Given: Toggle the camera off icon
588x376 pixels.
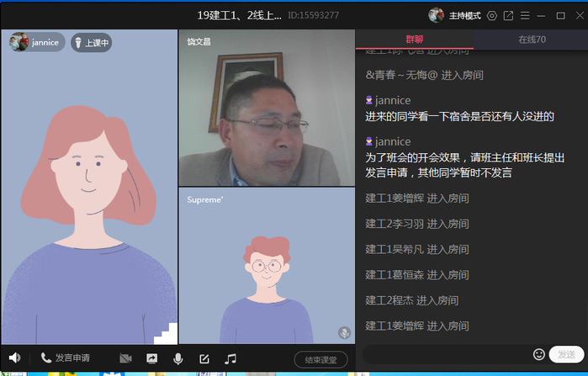Looking at the screenshot, I should point(125,358).
